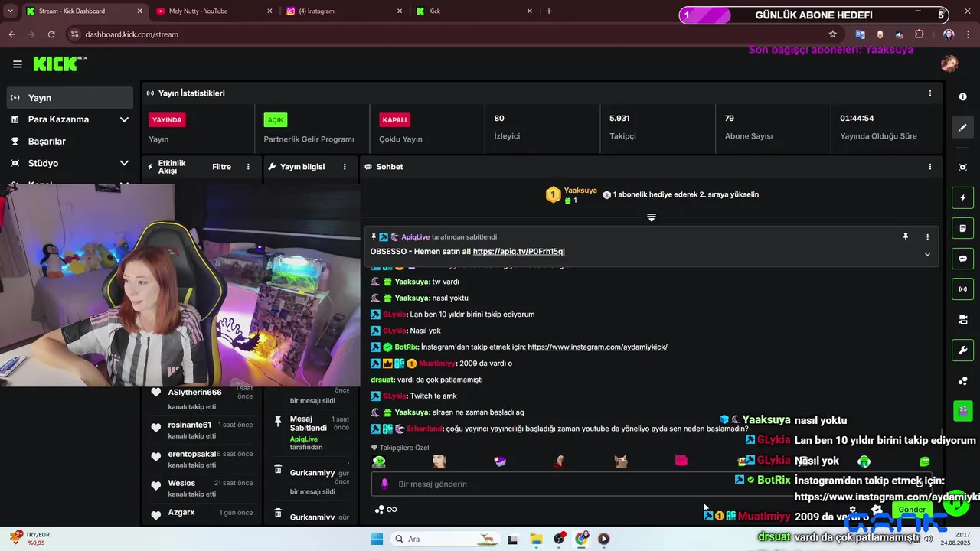Screen dimensions: 980x551
Task: Toggle the wrench stream info widget
Action: [962, 350]
